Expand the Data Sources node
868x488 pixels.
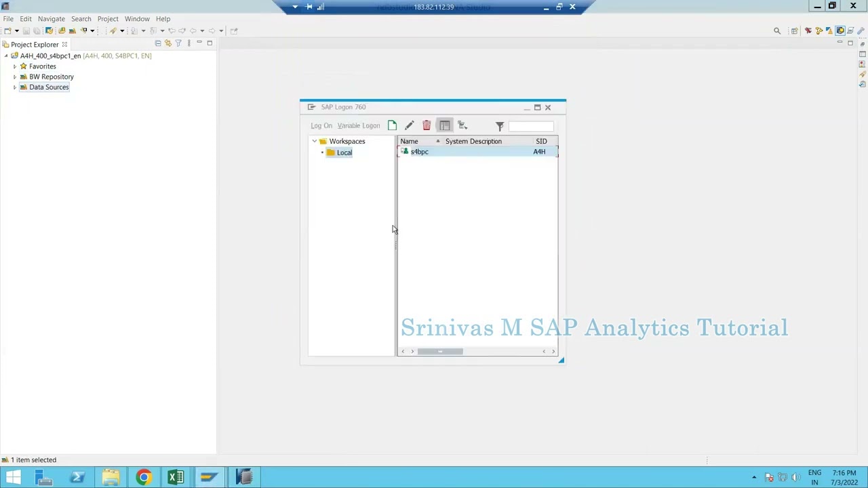click(x=15, y=87)
